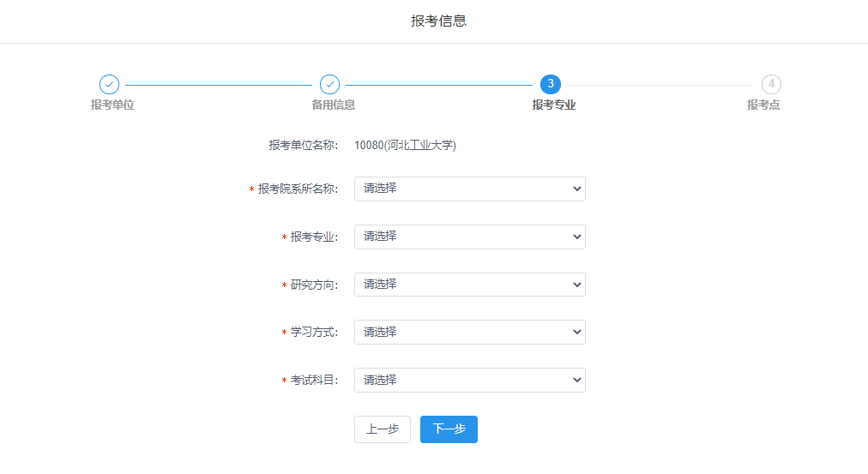Open the 研究方向 dropdown list
This screenshot has height=474, width=868.
(x=469, y=285)
